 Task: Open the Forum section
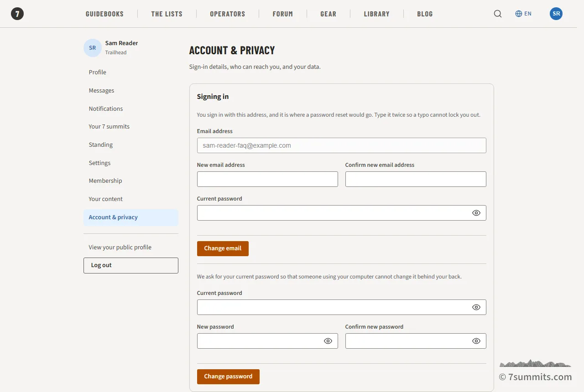pos(283,14)
